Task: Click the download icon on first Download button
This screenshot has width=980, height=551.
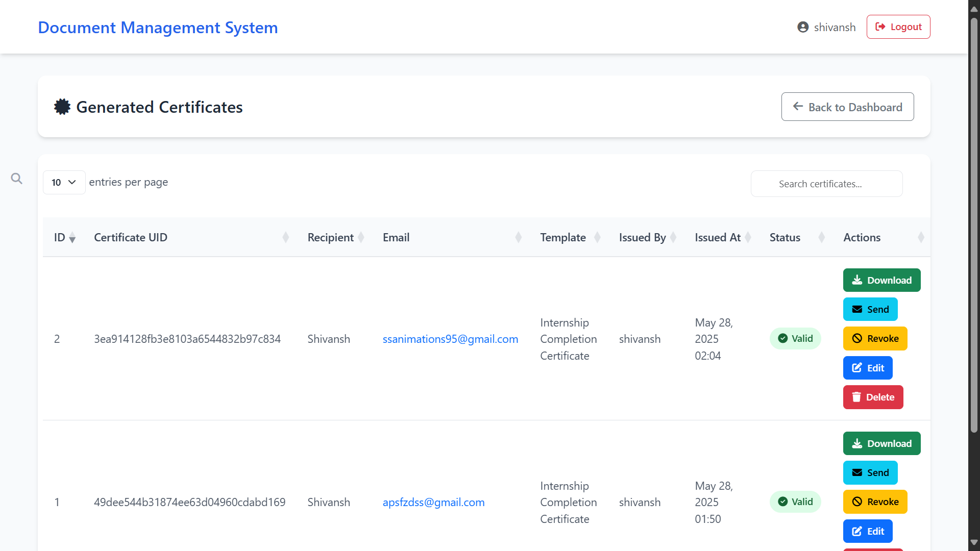Action: (x=856, y=280)
